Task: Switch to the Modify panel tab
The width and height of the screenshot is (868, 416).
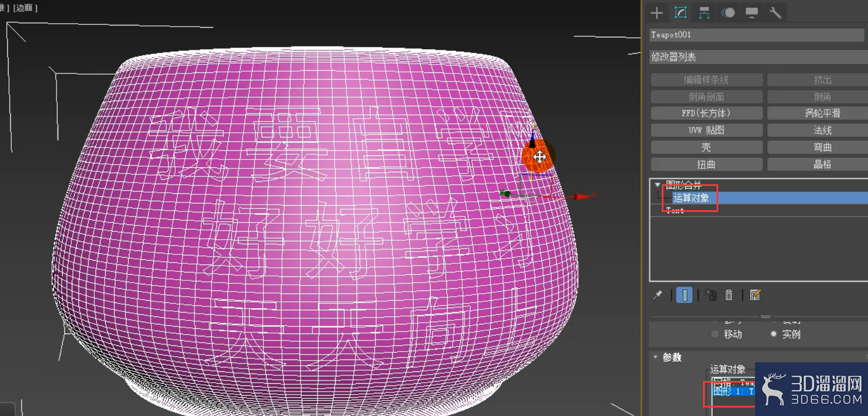Action: coord(680,13)
